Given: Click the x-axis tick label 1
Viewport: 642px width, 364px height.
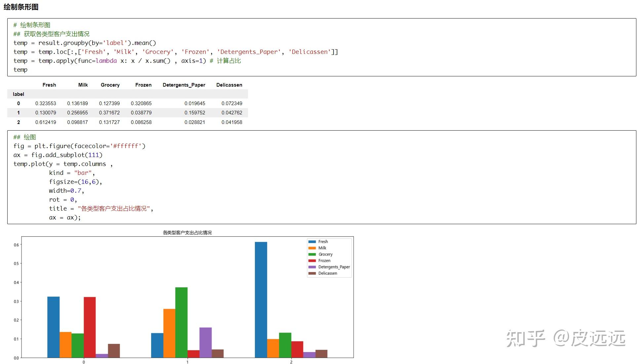Looking at the screenshot, I should [x=187, y=362].
